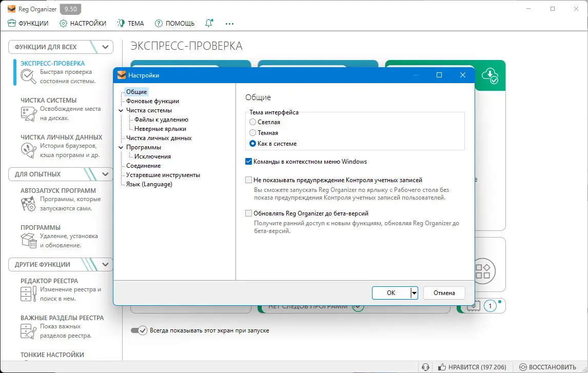588x373 pixels.
Task: Select 'Файлы к удалению' tree item
Action: (x=161, y=120)
